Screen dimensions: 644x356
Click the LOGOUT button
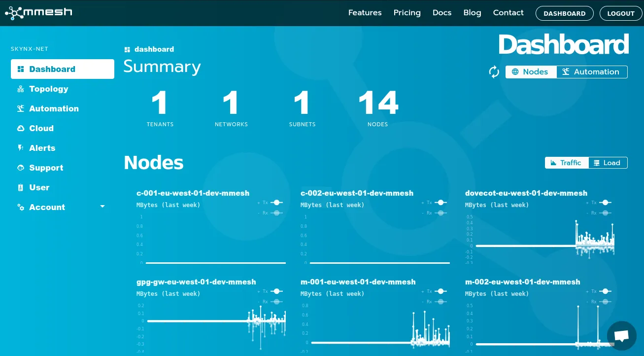[x=620, y=13]
